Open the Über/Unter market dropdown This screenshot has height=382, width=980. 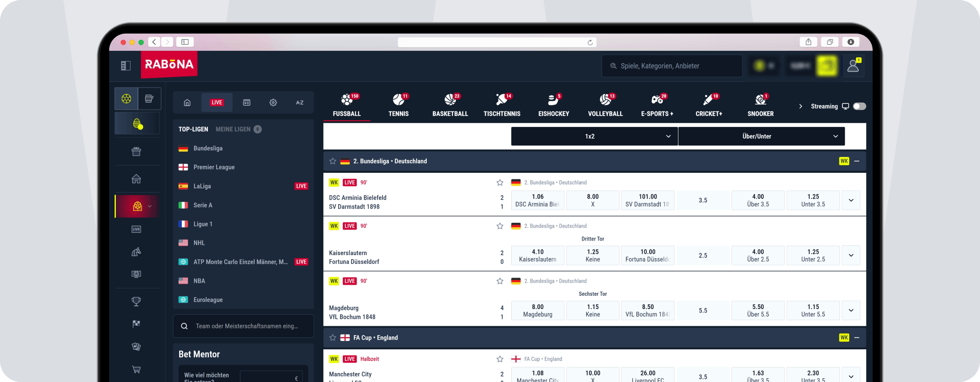pos(762,136)
